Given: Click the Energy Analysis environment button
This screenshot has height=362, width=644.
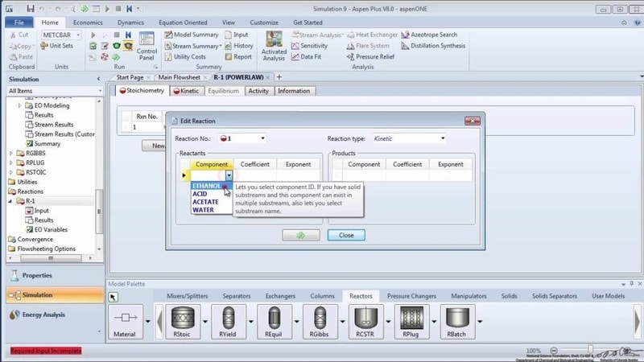Looking at the screenshot, I should [55, 315].
